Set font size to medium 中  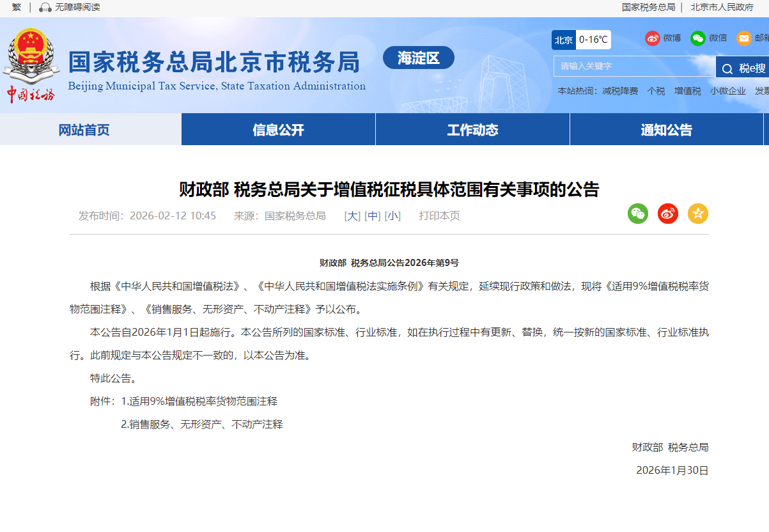click(373, 216)
